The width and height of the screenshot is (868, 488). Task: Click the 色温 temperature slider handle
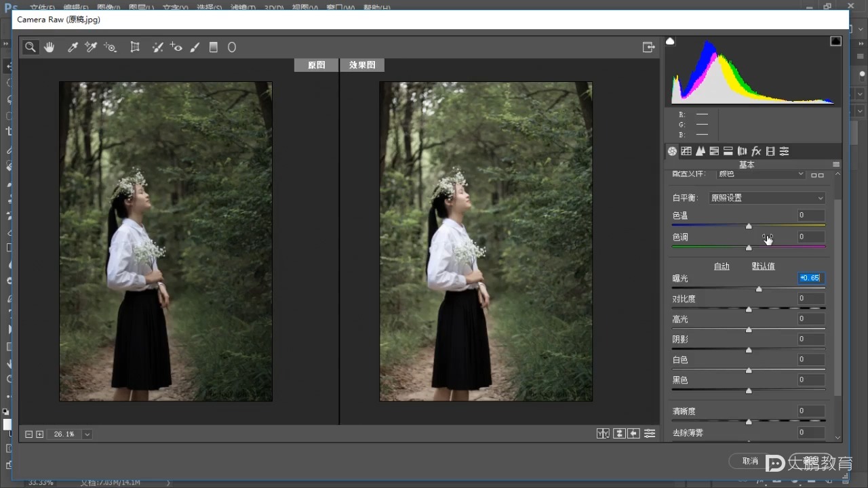[749, 226]
